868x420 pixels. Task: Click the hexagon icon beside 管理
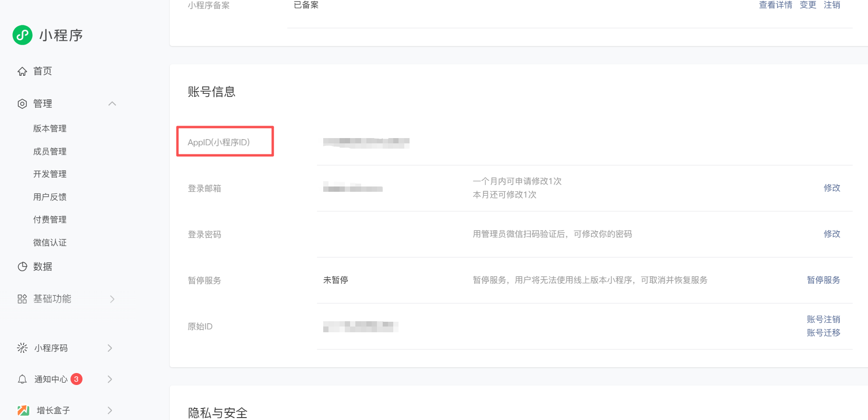(x=22, y=104)
